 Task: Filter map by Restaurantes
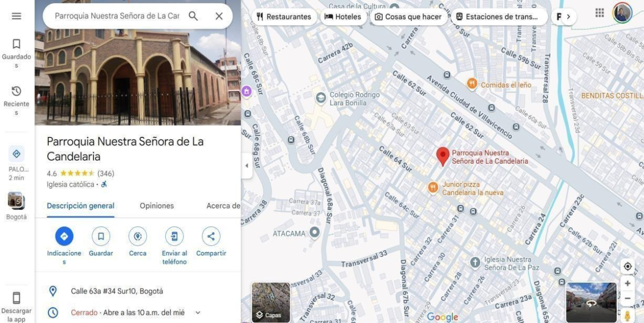[284, 17]
